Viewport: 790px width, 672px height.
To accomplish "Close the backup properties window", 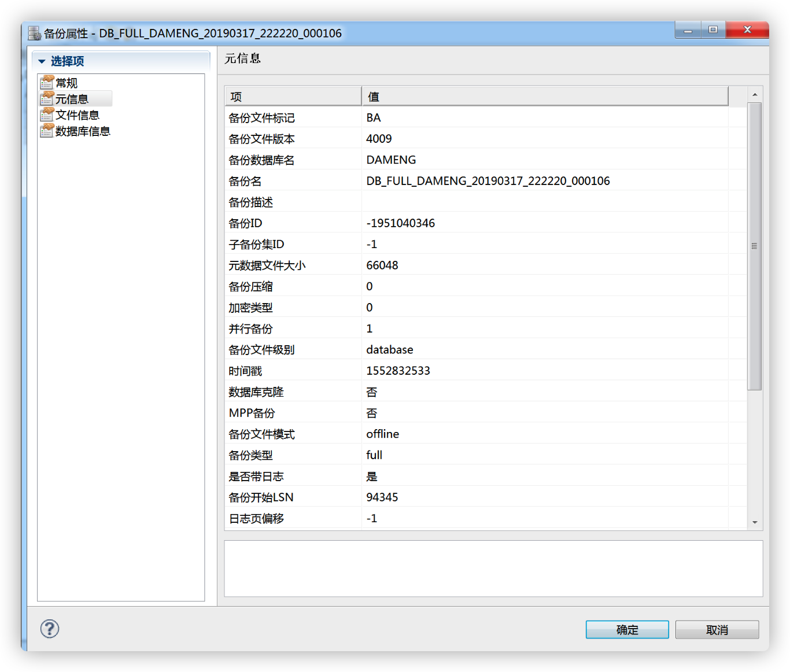I will click(747, 30).
